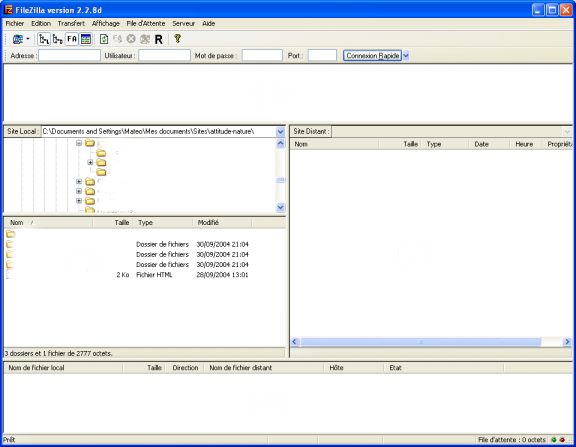Click the Mot de passe field
Screen dimensions: 576x447
(262, 55)
